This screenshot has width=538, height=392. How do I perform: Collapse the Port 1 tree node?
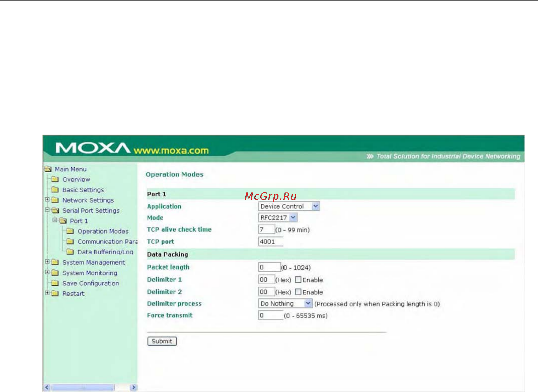pos(55,220)
